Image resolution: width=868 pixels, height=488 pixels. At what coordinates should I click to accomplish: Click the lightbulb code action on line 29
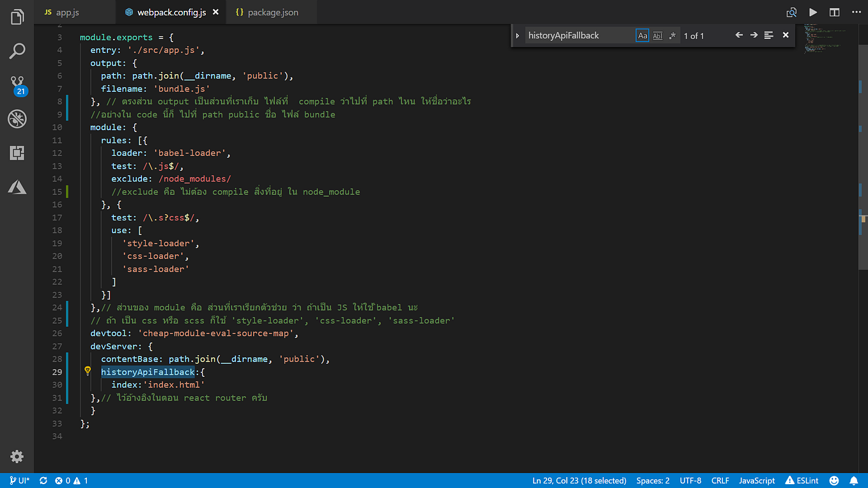coord(88,371)
